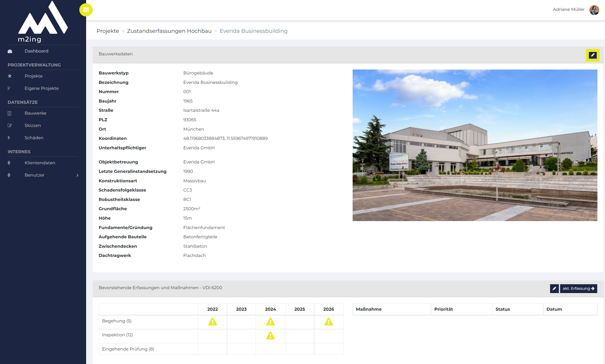Toggle the sidebar with the yellow menu button

pyautogui.click(x=86, y=10)
